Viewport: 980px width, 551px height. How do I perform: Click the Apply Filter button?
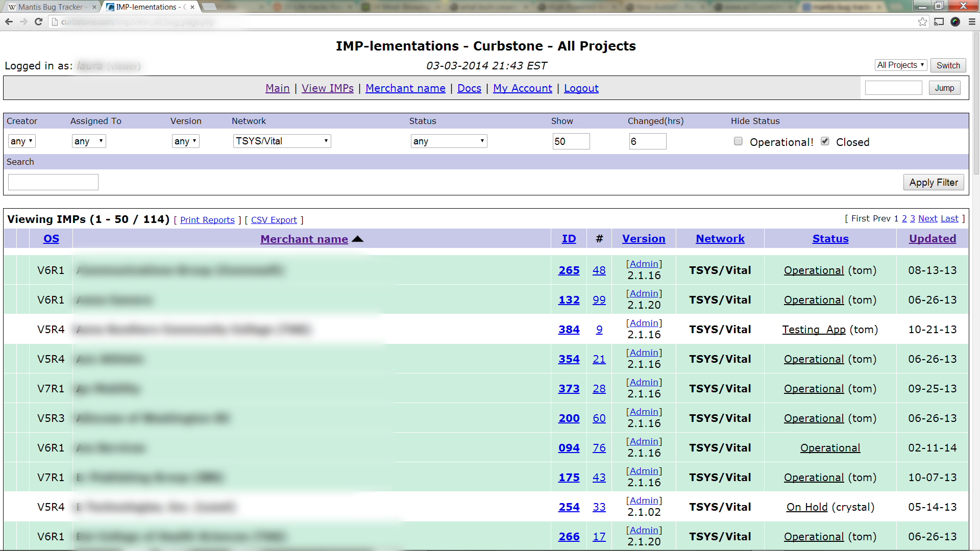click(x=934, y=183)
